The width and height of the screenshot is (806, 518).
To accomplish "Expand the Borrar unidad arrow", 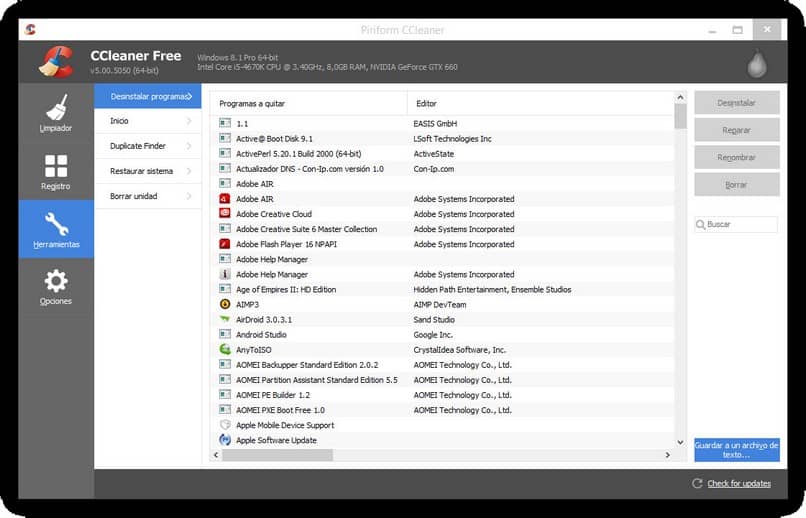I will pos(189,196).
